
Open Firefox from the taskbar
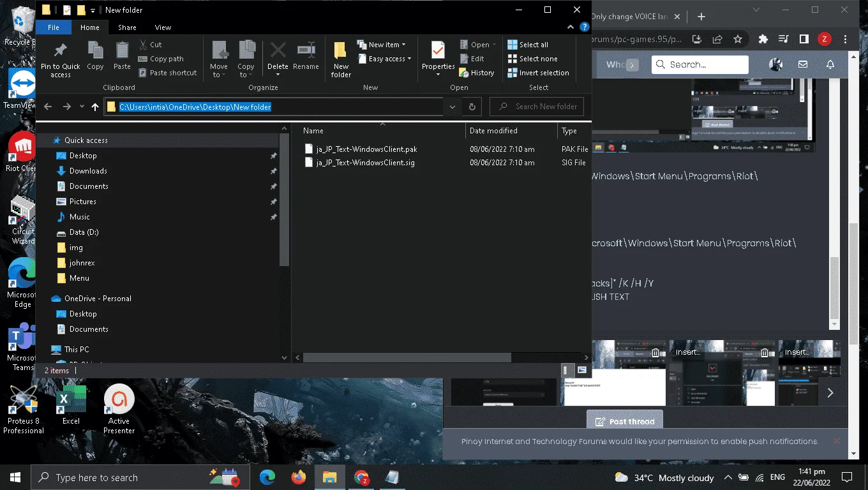click(x=298, y=477)
